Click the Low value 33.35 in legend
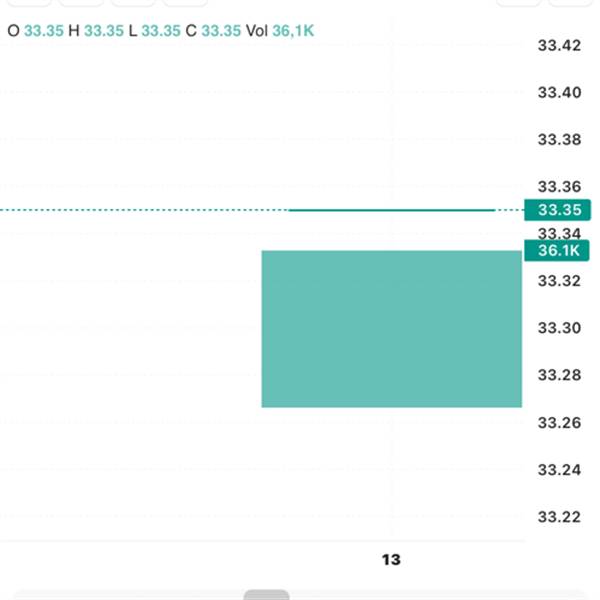The height and width of the screenshot is (600, 600). pyautogui.click(x=161, y=31)
